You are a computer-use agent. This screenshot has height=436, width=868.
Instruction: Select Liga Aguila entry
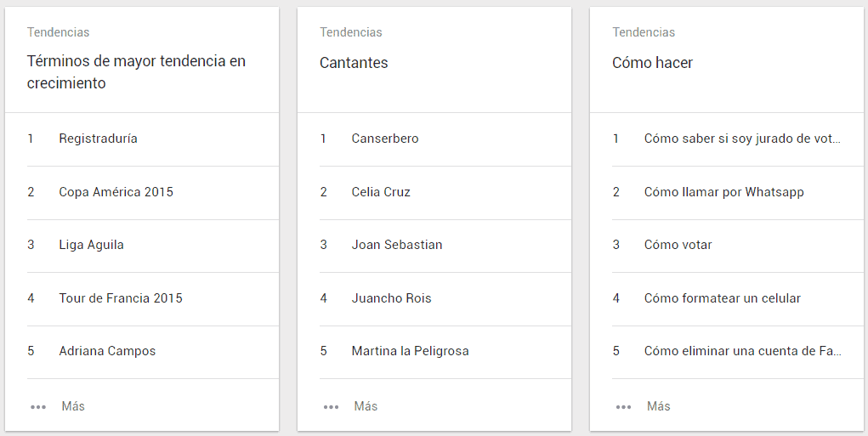91,245
